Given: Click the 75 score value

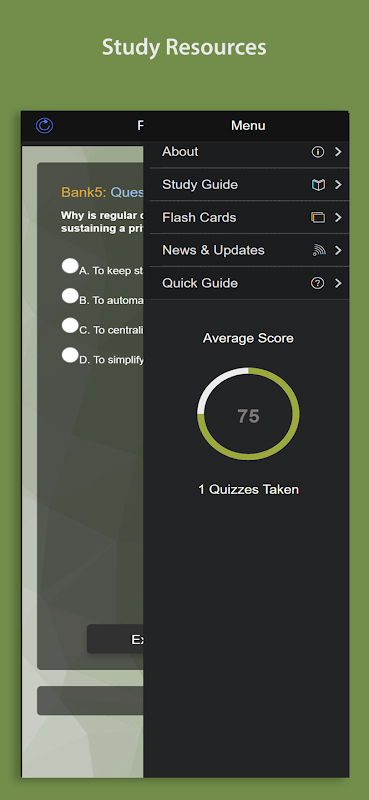Looking at the screenshot, I should pos(249,416).
